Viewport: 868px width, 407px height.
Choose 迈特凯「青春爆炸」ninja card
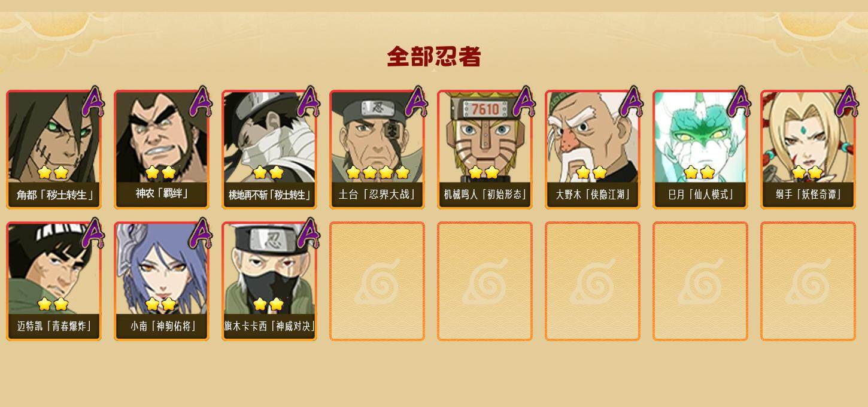coord(54,281)
